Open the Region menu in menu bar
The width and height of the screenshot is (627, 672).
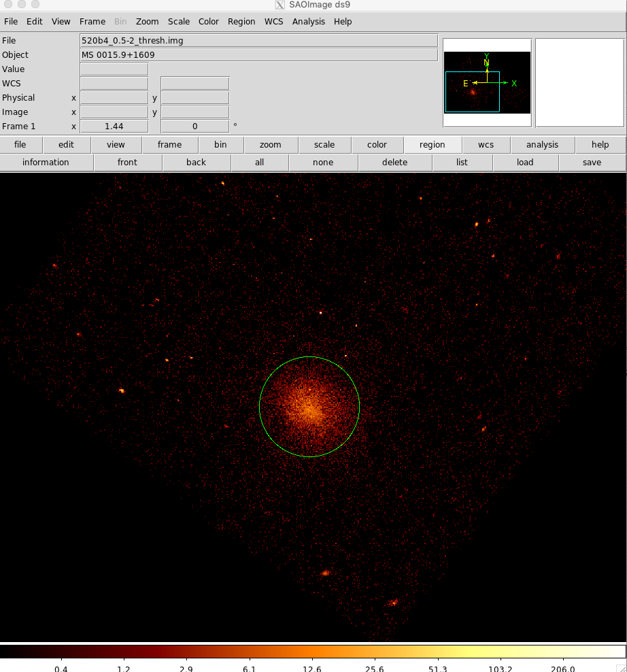[241, 22]
